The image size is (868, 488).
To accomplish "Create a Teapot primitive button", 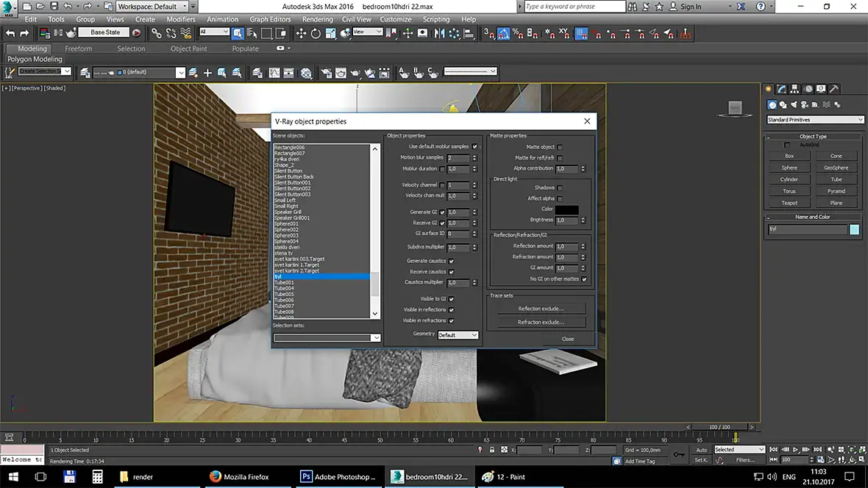I will pos(789,203).
